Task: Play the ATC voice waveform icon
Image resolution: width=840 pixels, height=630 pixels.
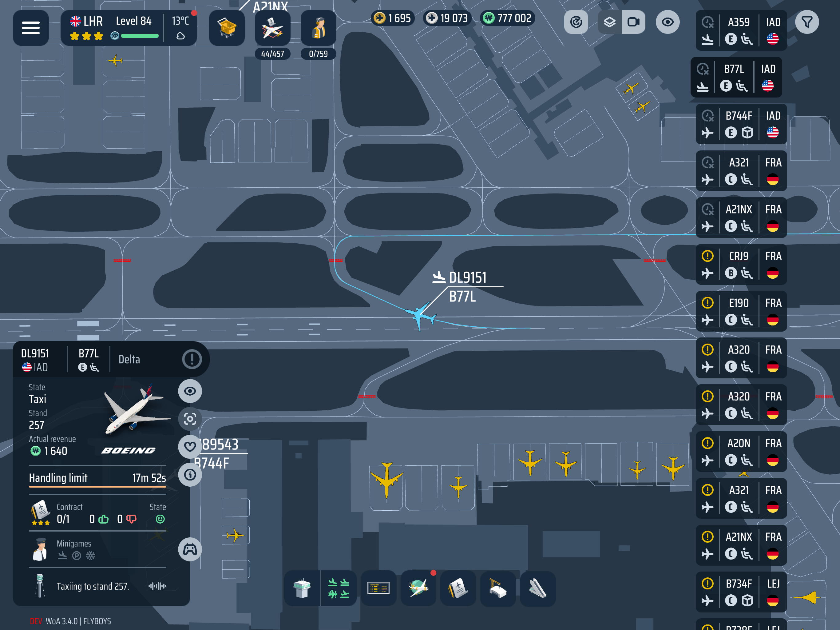Action: click(158, 586)
